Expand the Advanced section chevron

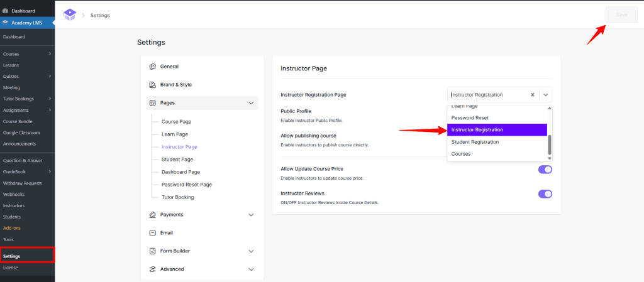252,269
